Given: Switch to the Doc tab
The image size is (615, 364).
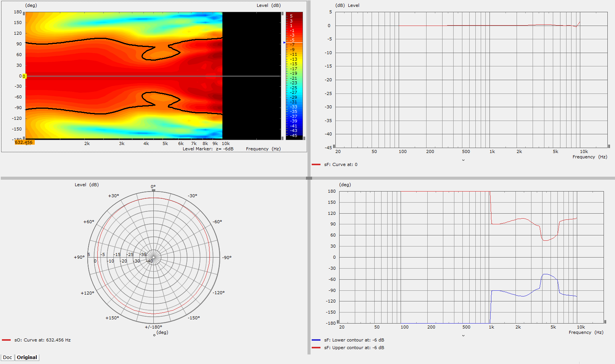Looking at the screenshot, I should [8, 358].
